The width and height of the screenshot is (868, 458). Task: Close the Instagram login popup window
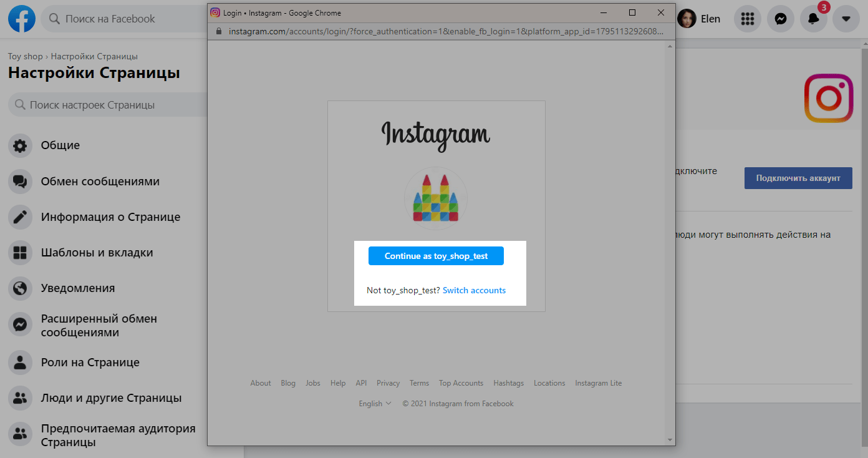pyautogui.click(x=661, y=12)
